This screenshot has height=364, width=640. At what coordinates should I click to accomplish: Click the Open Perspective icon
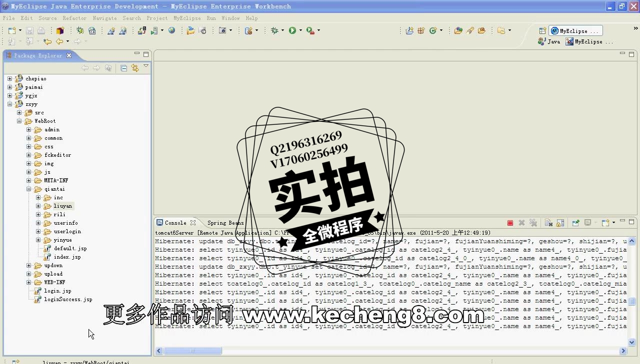542,31
